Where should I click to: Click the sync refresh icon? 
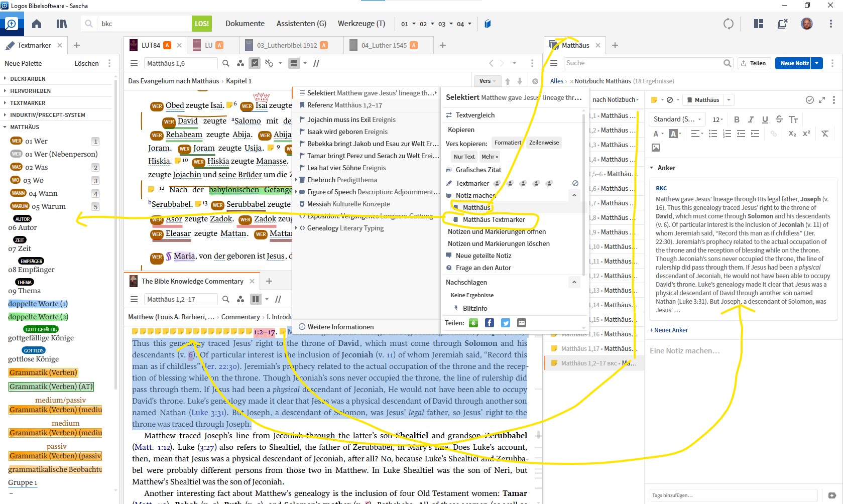pos(729,24)
